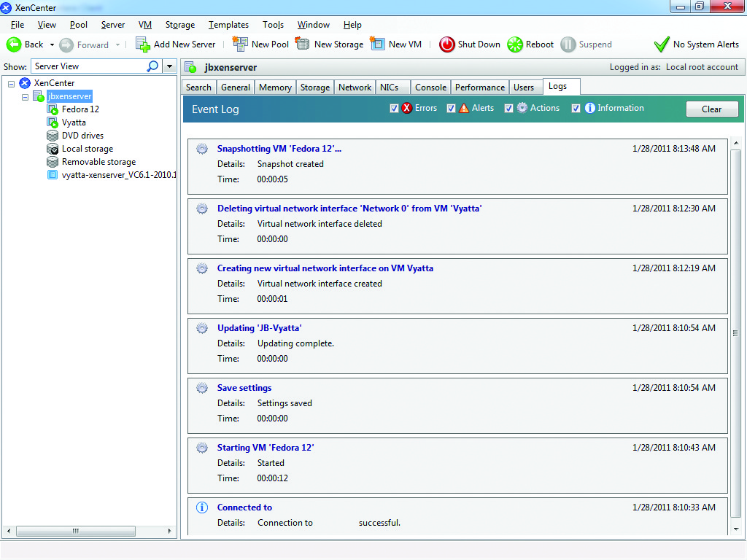Select the Removable storage icon

pos(53,162)
